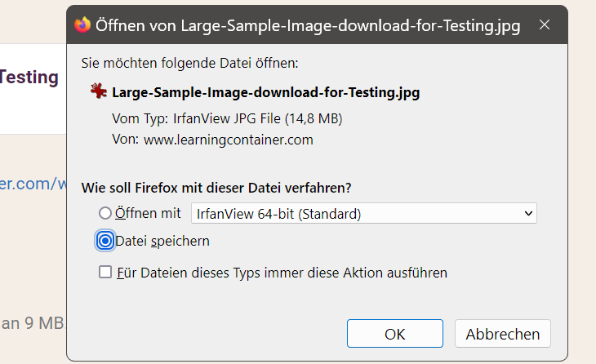Click the bold Large-Sample-Image file name
Viewport: 596px width, 364px height.
(x=265, y=92)
